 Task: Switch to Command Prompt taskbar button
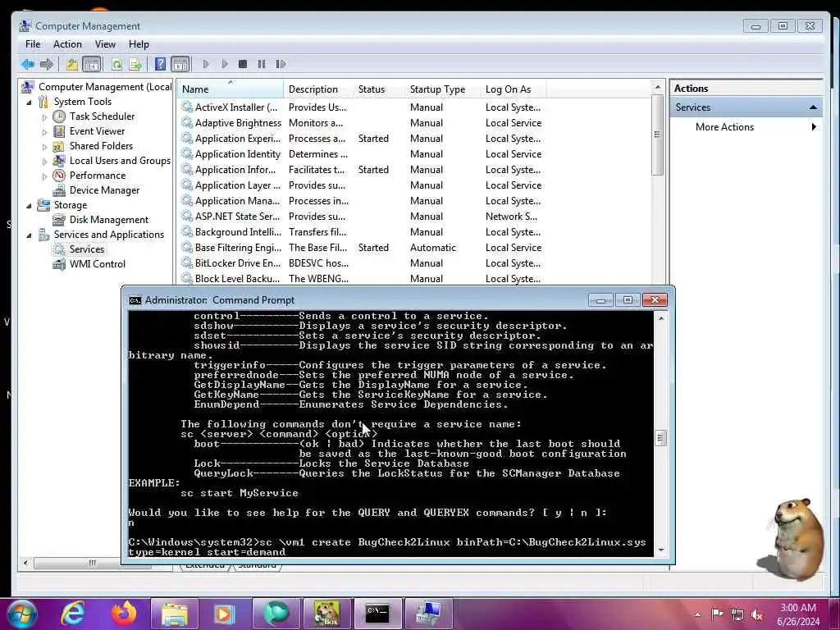click(377, 614)
